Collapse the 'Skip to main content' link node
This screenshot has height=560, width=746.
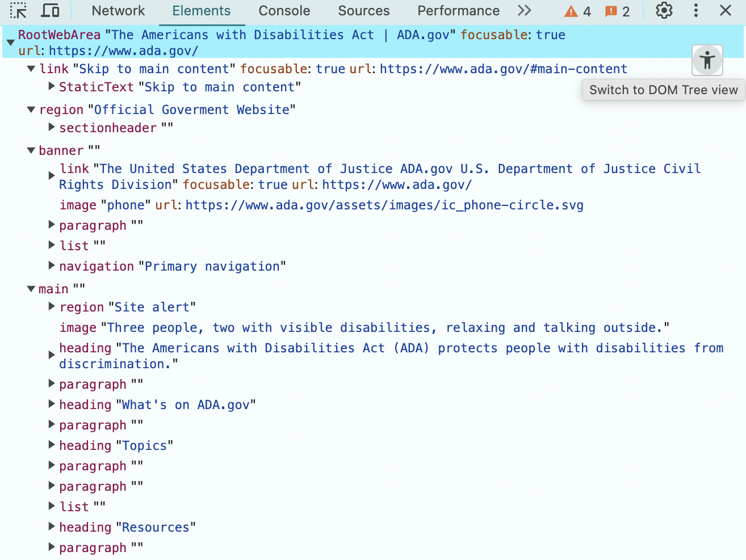(31, 69)
